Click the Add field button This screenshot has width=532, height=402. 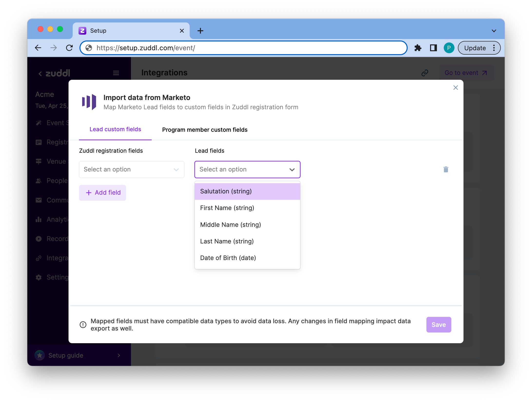102,192
